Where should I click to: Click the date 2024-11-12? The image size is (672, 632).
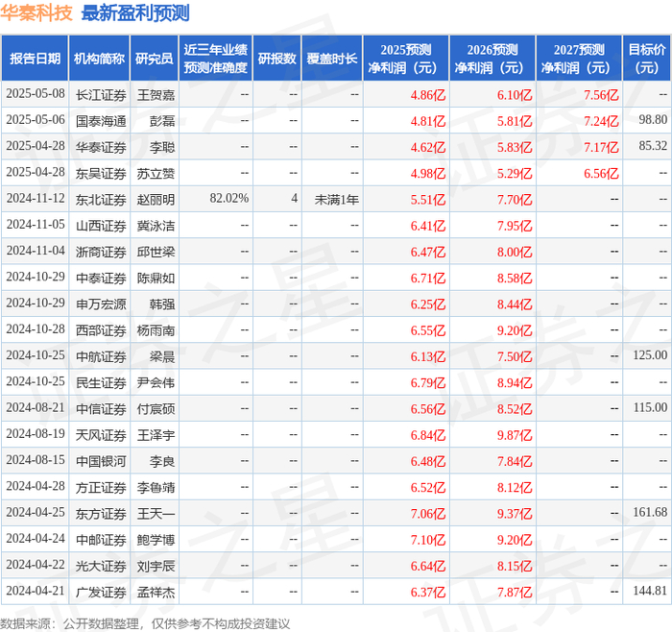[36, 198]
